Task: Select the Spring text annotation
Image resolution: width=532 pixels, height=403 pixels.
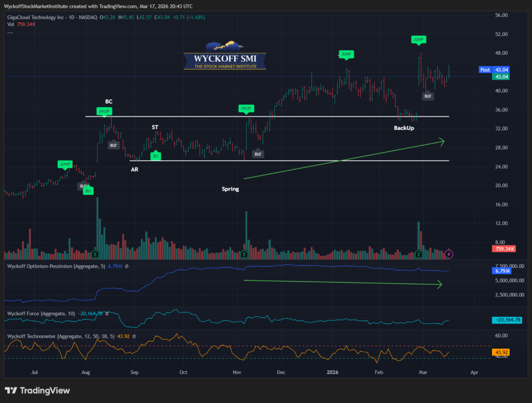Action: (230, 189)
